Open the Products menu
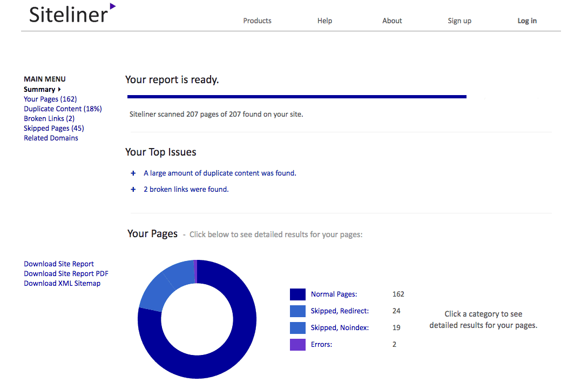 pos(257,21)
